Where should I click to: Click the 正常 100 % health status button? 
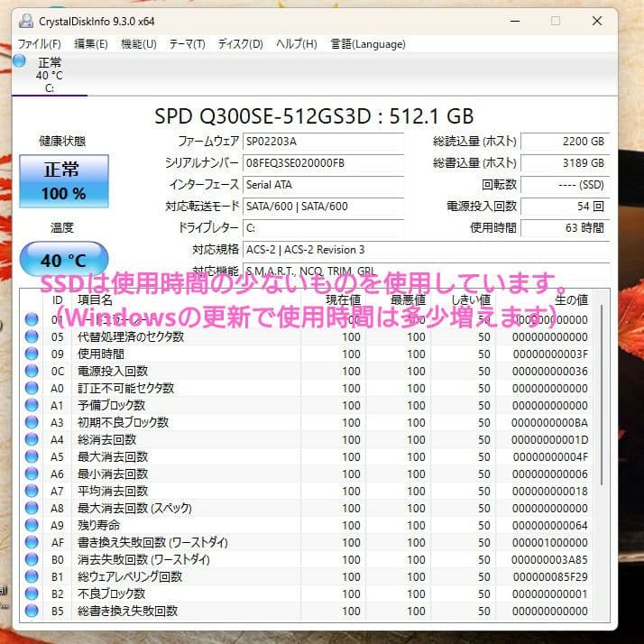coord(64,181)
